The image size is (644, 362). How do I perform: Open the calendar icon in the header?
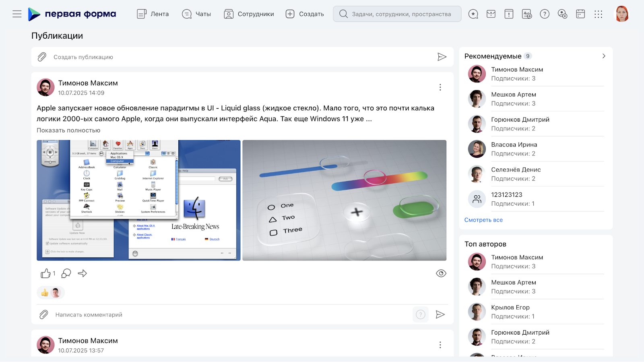tap(580, 14)
